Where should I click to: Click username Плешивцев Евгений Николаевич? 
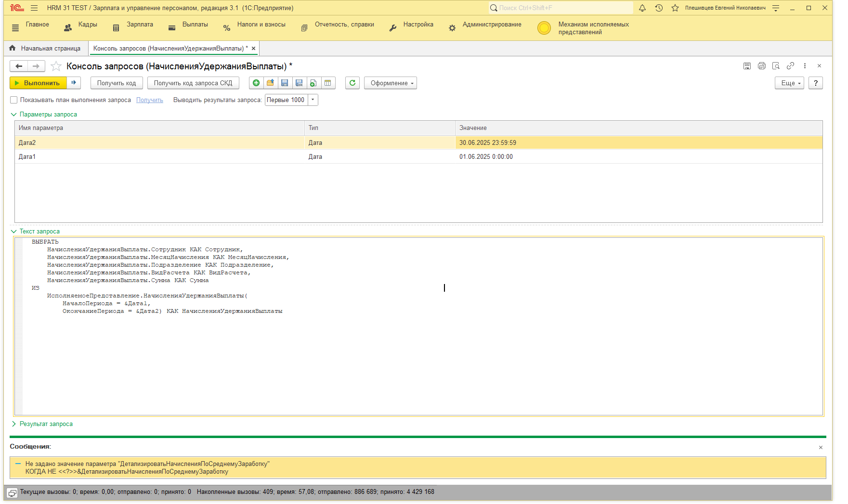pyautogui.click(x=725, y=8)
